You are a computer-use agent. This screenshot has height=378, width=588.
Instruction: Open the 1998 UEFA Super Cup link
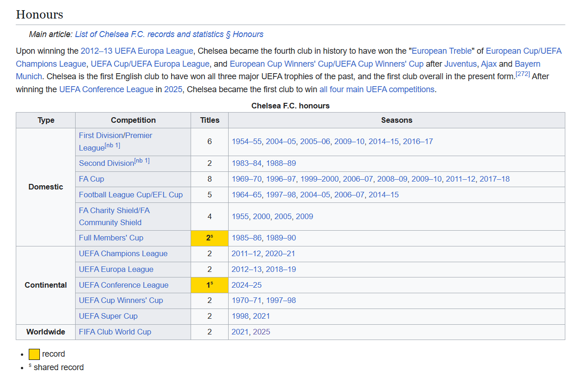(x=240, y=316)
